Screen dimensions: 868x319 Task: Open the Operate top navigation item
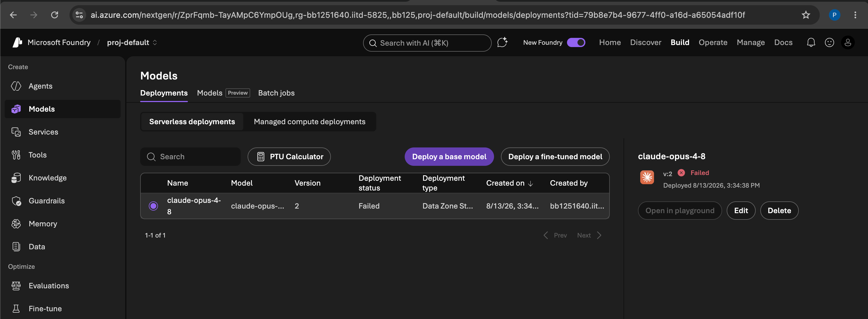(x=713, y=42)
